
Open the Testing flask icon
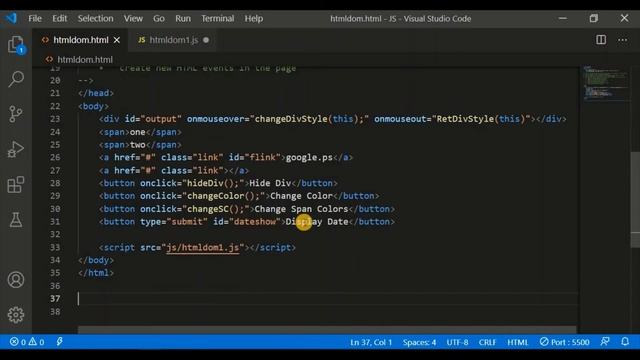(x=16, y=220)
